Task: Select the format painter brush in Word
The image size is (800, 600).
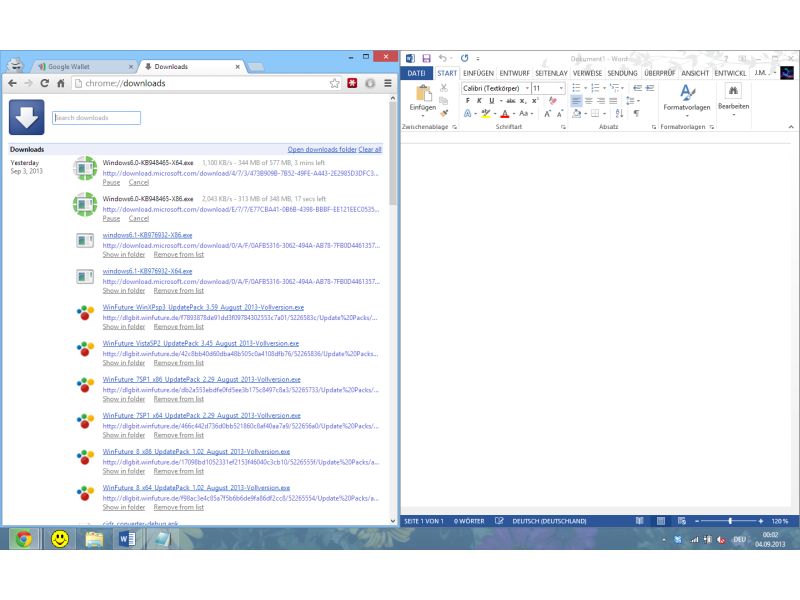Action: 444,113
